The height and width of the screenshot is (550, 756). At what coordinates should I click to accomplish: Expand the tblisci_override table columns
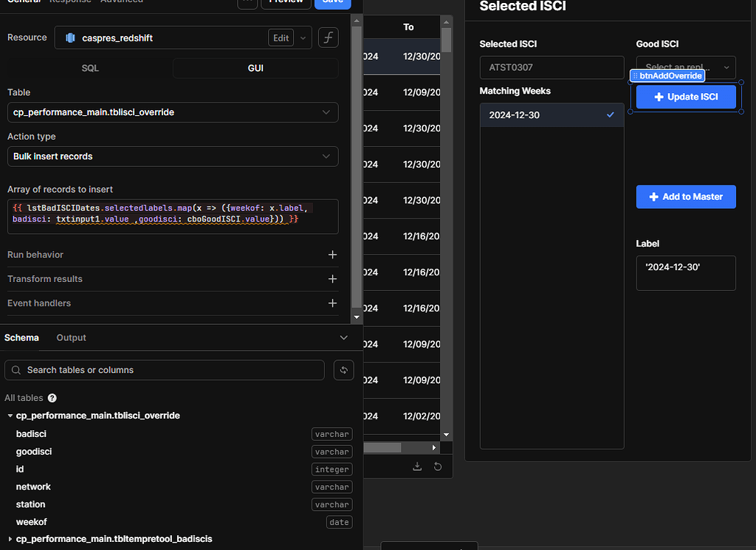[10, 416]
